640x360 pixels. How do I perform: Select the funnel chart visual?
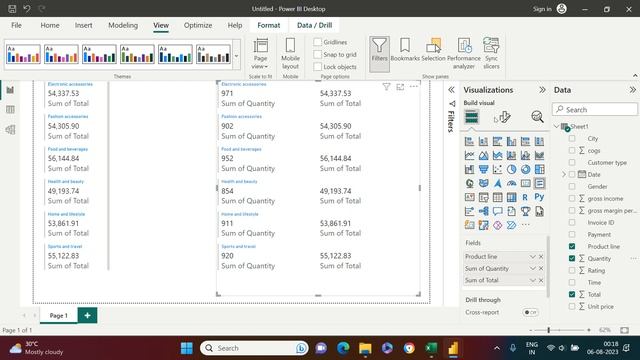[483, 169]
